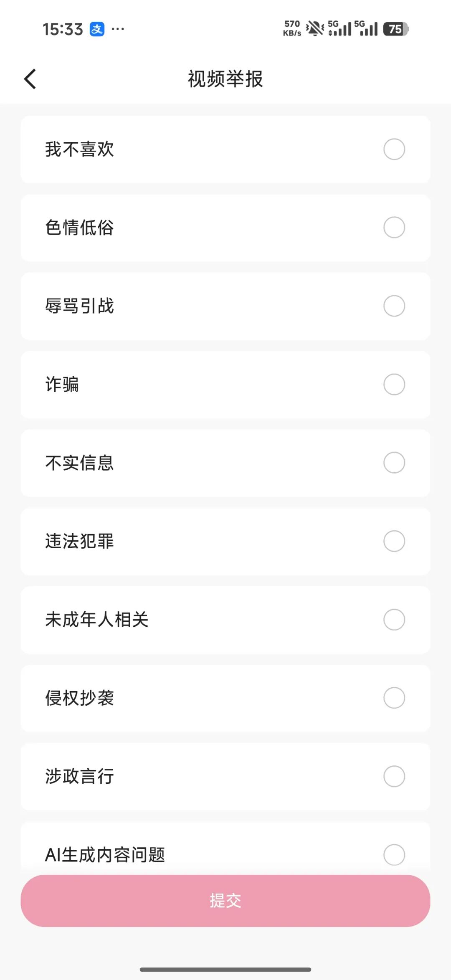Viewport: 451px width, 980px height.
Task: Tap the 诈骗 report reason row
Action: point(225,385)
